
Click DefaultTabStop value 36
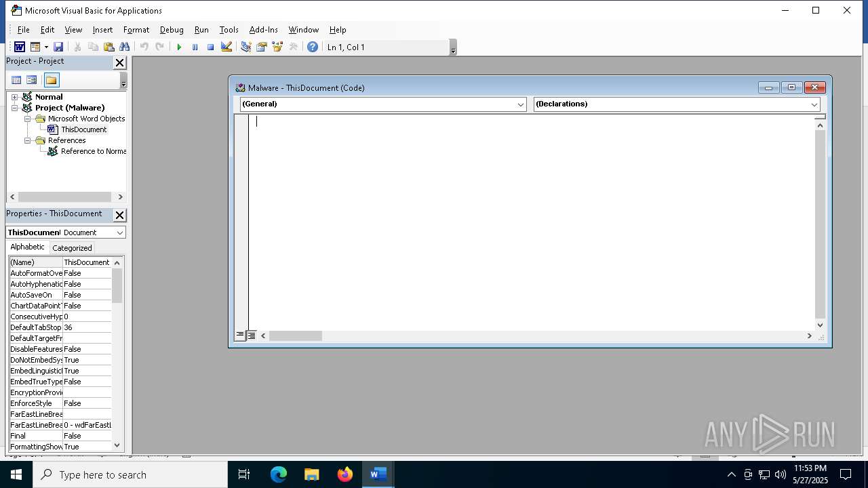87,327
